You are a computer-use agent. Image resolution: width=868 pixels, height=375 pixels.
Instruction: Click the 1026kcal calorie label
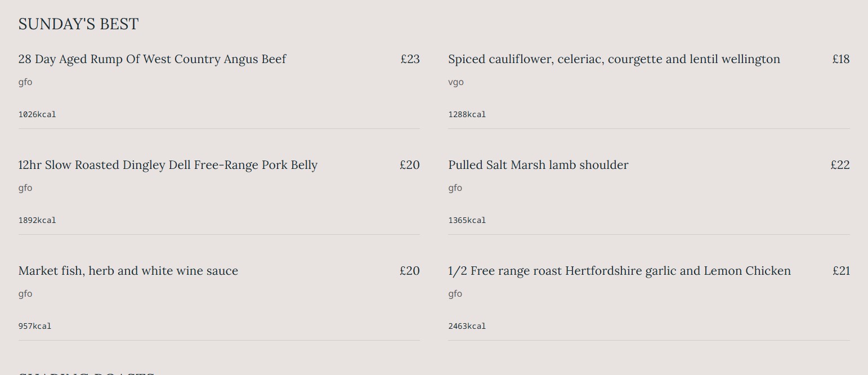point(37,114)
